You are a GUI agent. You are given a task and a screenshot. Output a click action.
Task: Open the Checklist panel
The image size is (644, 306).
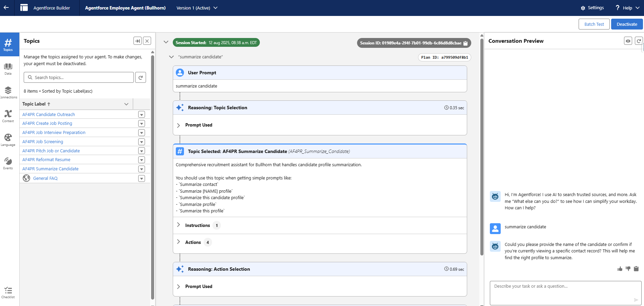(x=8, y=292)
